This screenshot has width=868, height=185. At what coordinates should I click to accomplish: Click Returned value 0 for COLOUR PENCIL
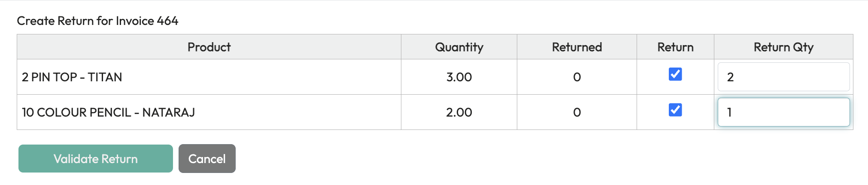(577, 112)
